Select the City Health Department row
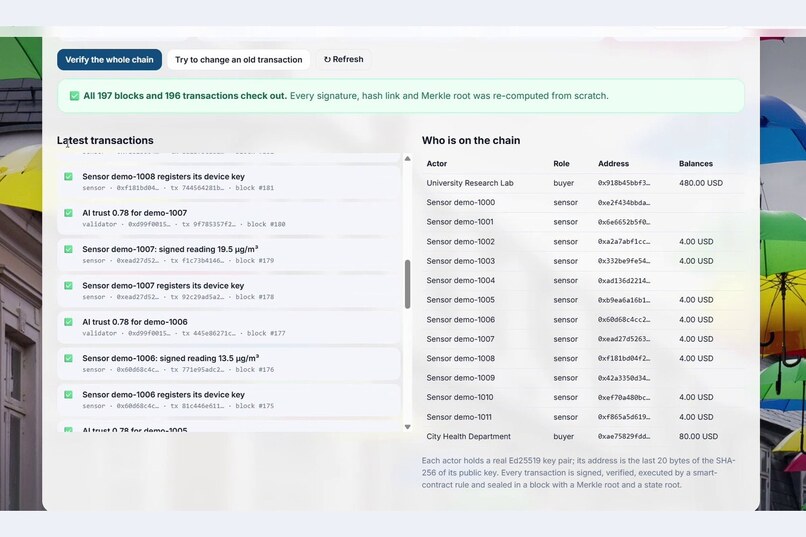 [x=583, y=436]
